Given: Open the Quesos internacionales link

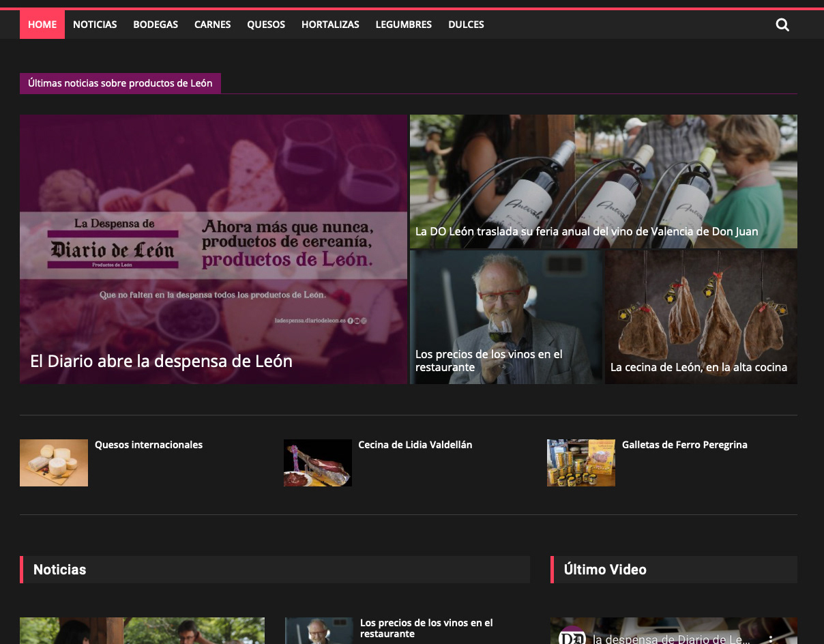Looking at the screenshot, I should pos(149,445).
